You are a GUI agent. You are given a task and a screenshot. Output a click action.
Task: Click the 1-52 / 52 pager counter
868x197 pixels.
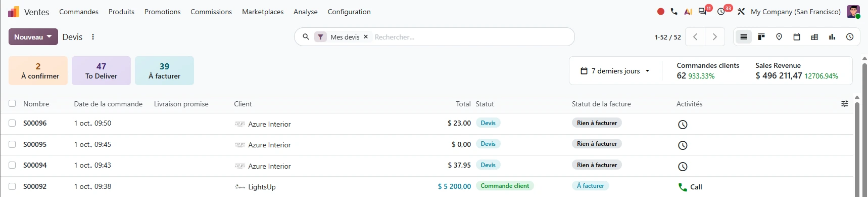(668, 37)
